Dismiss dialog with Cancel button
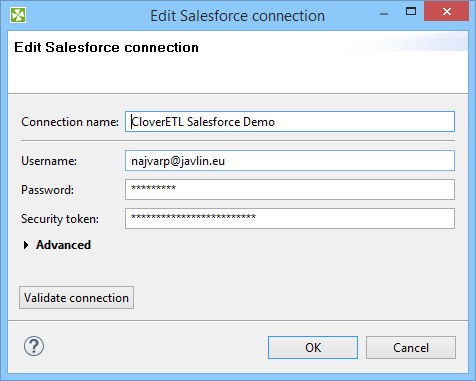476x381 pixels. pyautogui.click(x=411, y=347)
